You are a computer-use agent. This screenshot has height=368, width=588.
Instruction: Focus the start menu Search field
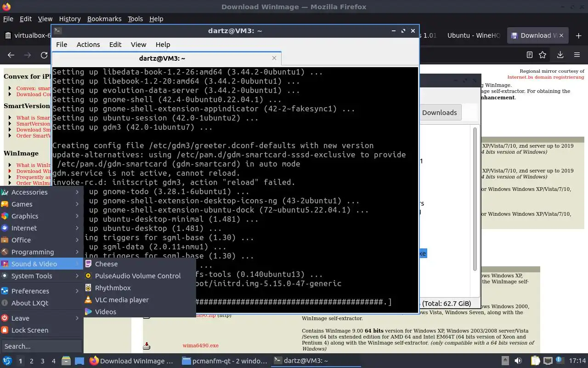click(x=41, y=346)
